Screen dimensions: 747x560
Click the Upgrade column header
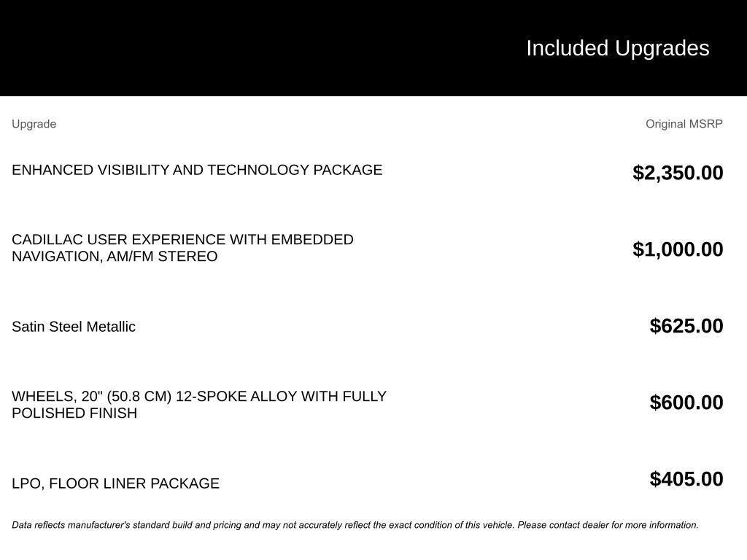[34, 124]
